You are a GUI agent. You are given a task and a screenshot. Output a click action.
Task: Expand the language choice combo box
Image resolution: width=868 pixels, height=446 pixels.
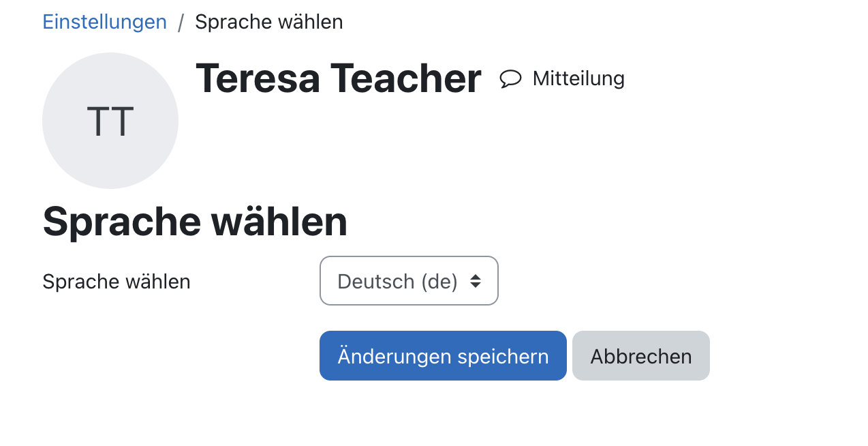point(409,281)
